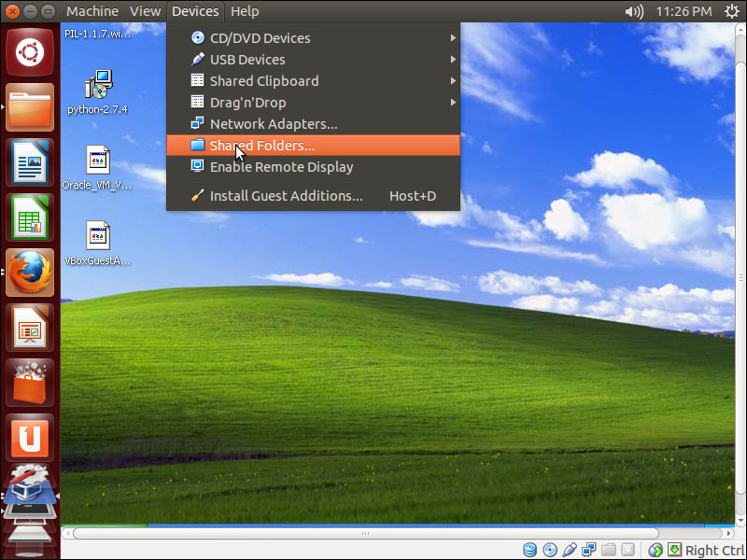Expand the Drag'n'Drop submenu

(314, 102)
